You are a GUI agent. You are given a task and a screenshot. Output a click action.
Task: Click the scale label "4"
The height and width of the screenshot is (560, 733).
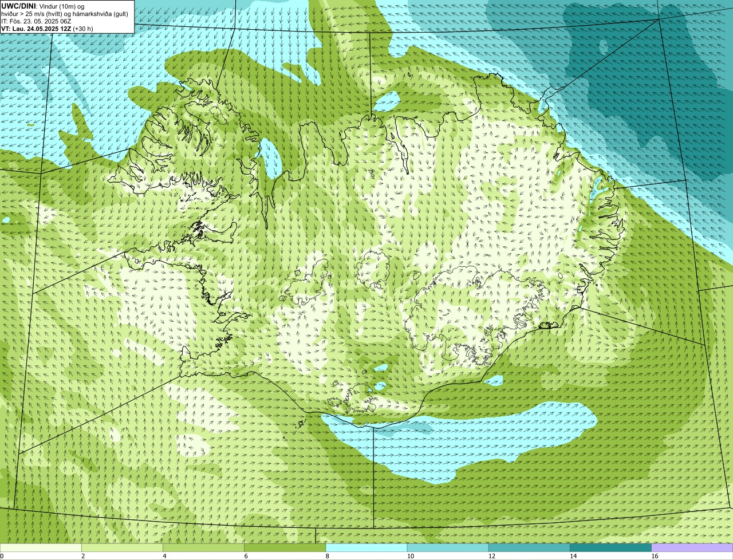pos(164,556)
